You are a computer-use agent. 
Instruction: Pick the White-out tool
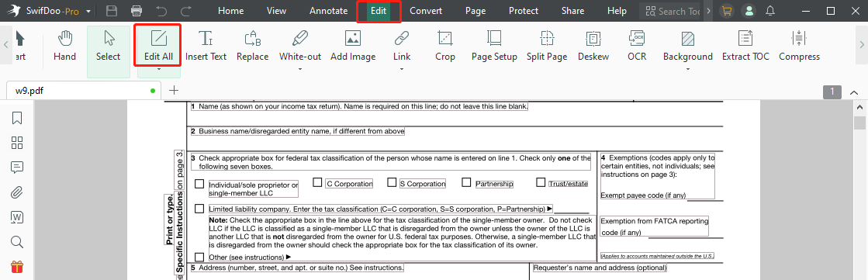[x=300, y=46]
